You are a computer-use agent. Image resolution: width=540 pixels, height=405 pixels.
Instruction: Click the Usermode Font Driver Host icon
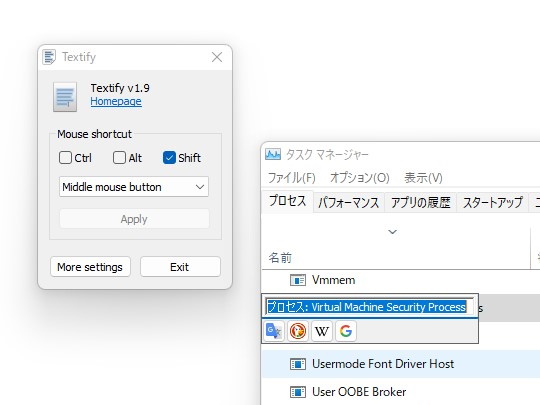point(298,364)
